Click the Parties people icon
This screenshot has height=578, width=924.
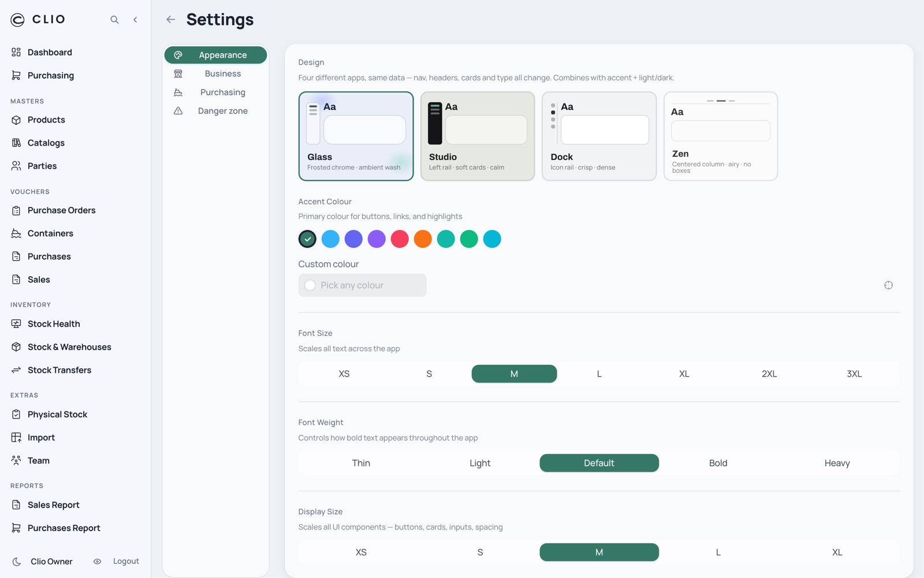click(16, 166)
